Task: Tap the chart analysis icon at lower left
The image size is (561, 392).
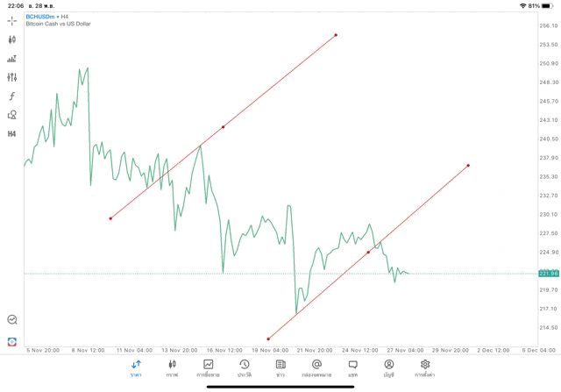Action: (x=12, y=320)
